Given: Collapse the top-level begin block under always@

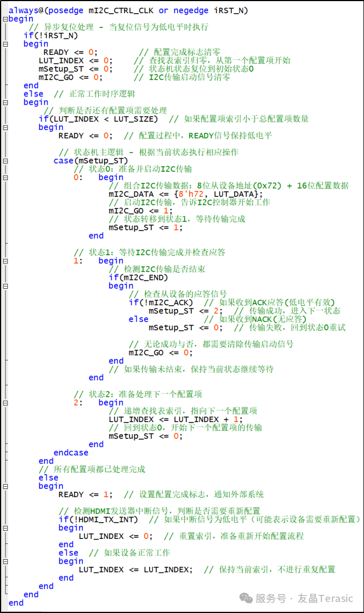Looking at the screenshot, I should click(5, 19).
